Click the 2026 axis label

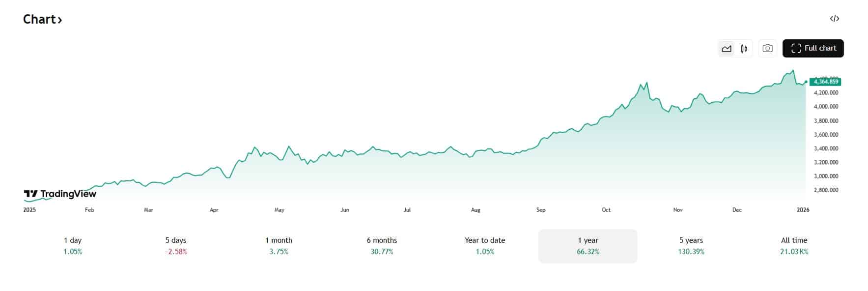(x=803, y=209)
